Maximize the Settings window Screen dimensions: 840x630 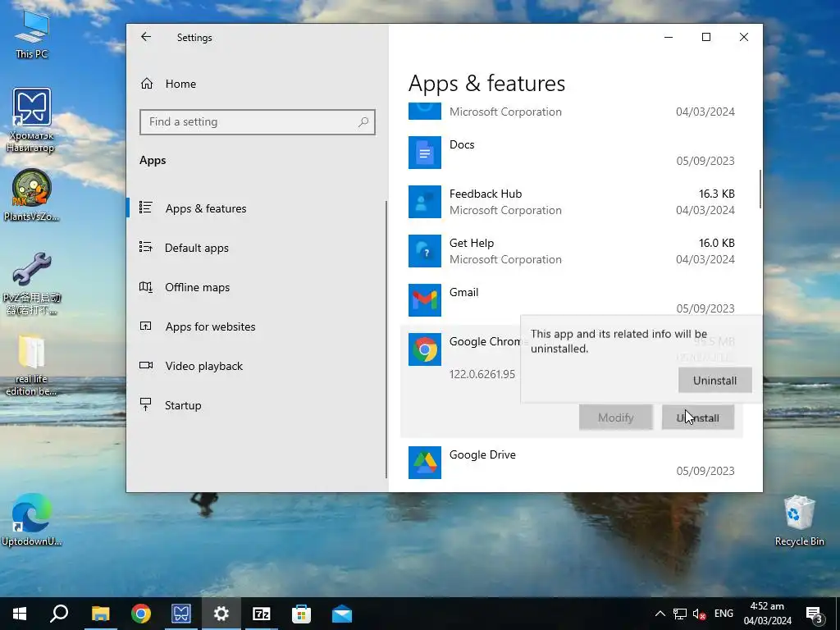[x=706, y=37]
